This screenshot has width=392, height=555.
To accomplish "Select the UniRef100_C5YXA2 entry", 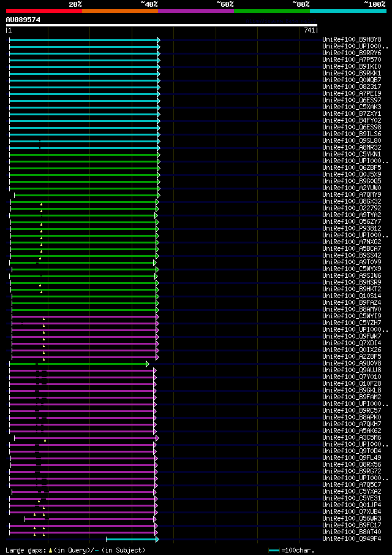I will 352,491.
